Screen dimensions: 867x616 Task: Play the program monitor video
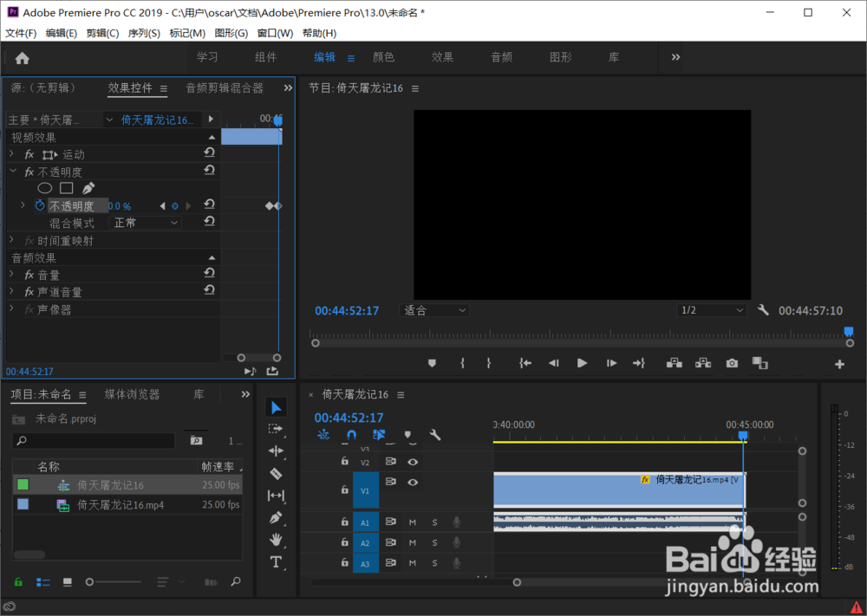pos(582,363)
